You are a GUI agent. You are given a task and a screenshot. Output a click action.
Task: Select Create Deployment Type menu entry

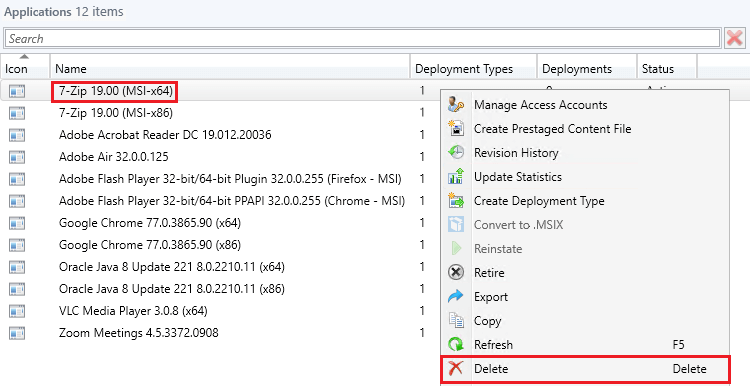coord(585,201)
